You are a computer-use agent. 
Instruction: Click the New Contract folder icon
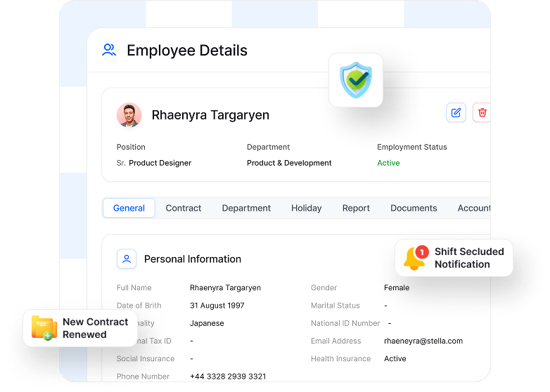[44, 328]
